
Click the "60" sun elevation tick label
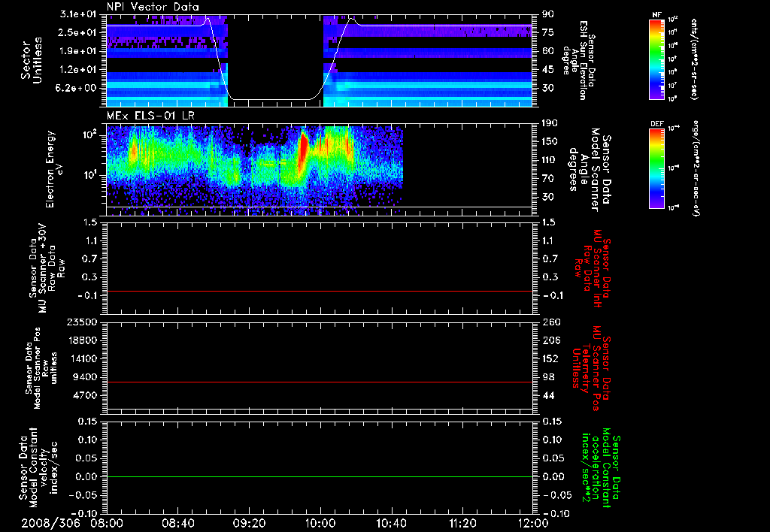pos(547,51)
